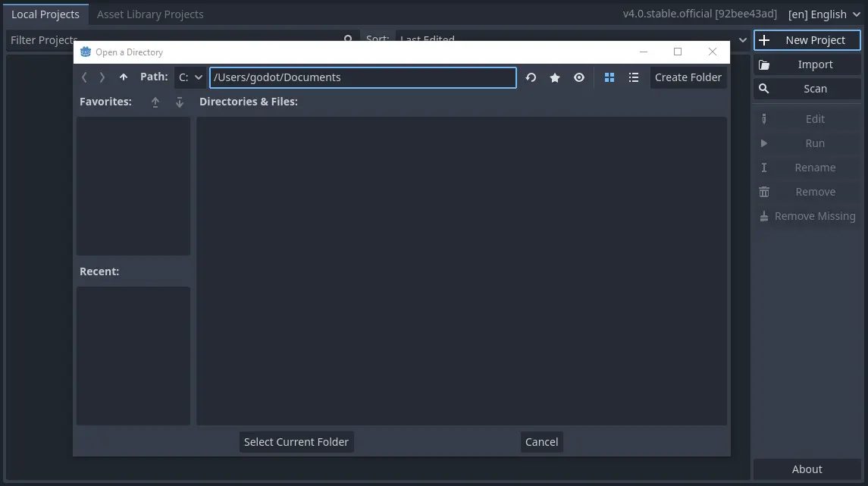Click the Remove project button
The width and height of the screenshot is (868, 486).
pyautogui.click(x=807, y=192)
